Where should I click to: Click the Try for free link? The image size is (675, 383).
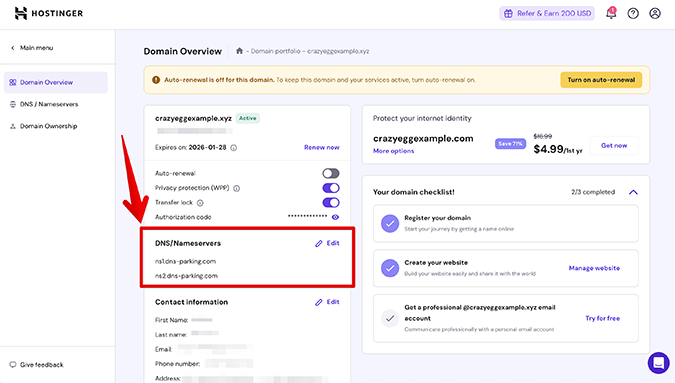click(602, 318)
